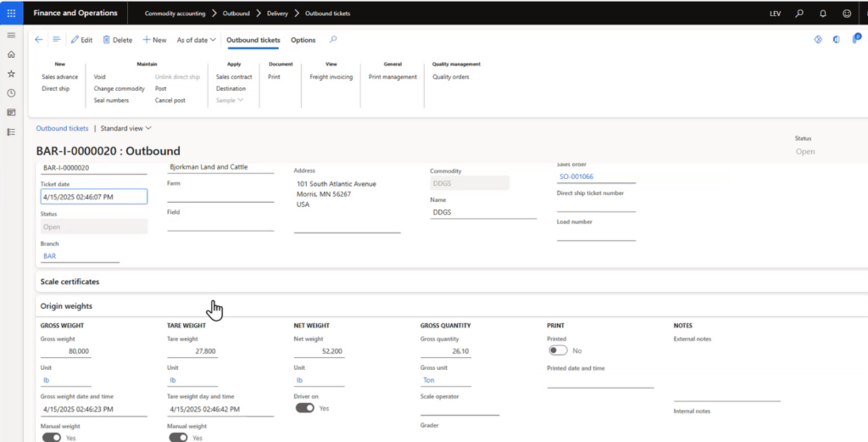Expand the Sample dropdown in Apply group
This screenshot has height=442, width=868.
[229, 100]
